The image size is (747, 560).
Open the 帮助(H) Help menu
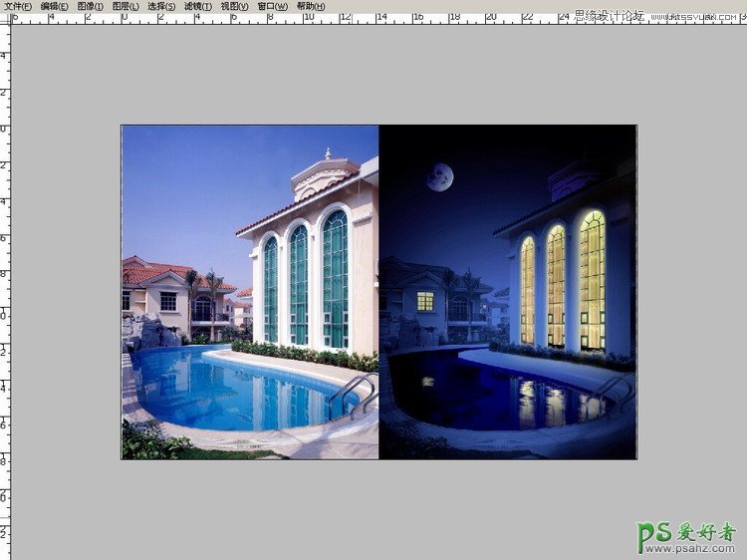pos(311,6)
